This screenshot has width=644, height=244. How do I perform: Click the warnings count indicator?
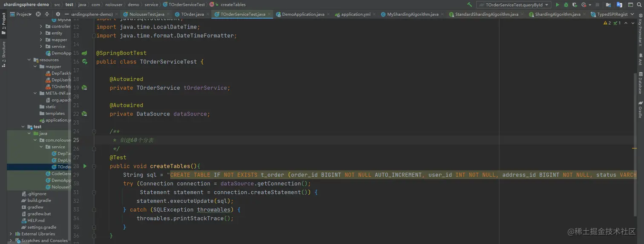point(607,23)
